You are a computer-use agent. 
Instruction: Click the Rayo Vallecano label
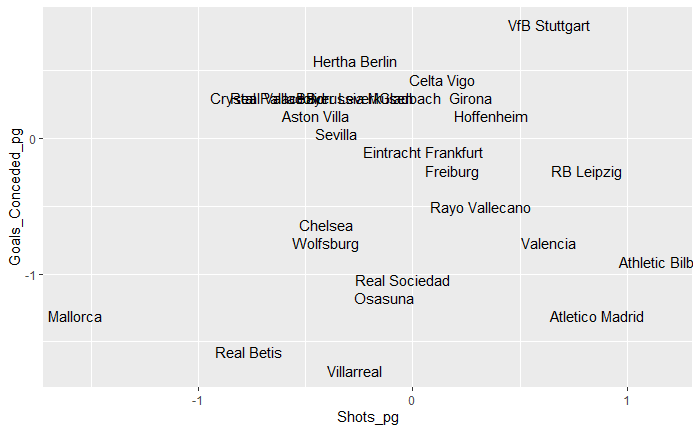(x=480, y=208)
